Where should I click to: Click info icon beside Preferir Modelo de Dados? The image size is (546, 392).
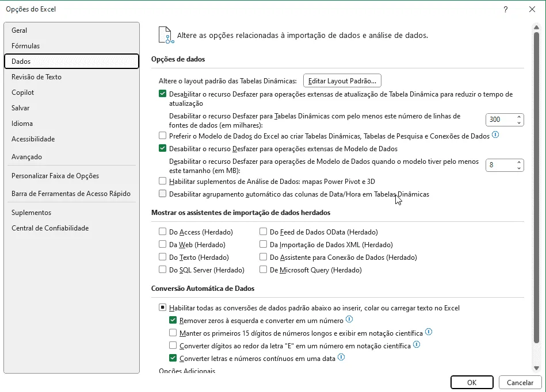[495, 135]
